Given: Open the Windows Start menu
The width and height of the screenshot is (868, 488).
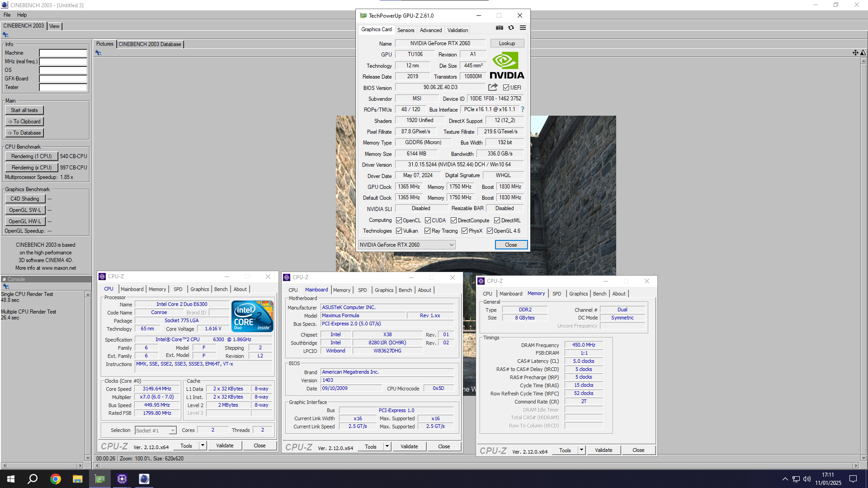Looking at the screenshot, I should (x=11, y=479).
